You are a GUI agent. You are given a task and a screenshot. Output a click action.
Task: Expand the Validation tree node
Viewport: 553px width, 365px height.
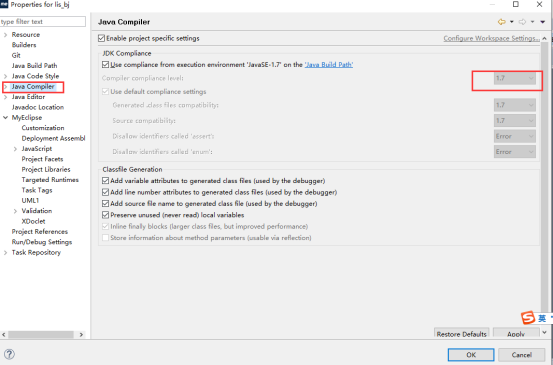(x=15, y=211)
